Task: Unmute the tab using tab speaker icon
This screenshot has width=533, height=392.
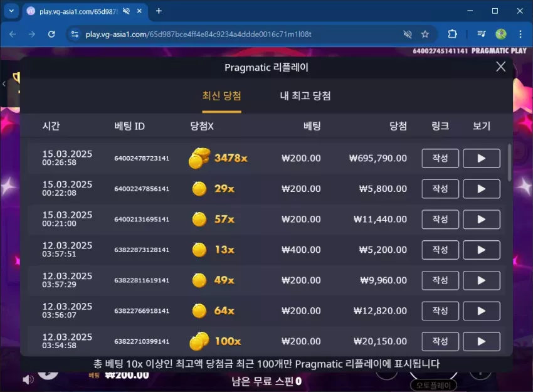Action: [x=126, y=11]
